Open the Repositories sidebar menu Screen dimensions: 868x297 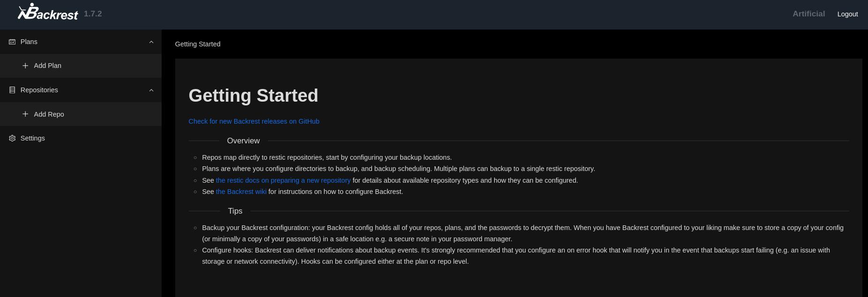39,90
